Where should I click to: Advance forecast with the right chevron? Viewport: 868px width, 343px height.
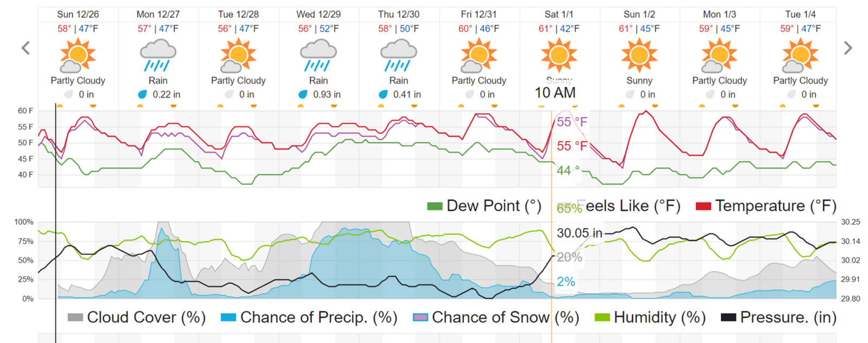848,48
